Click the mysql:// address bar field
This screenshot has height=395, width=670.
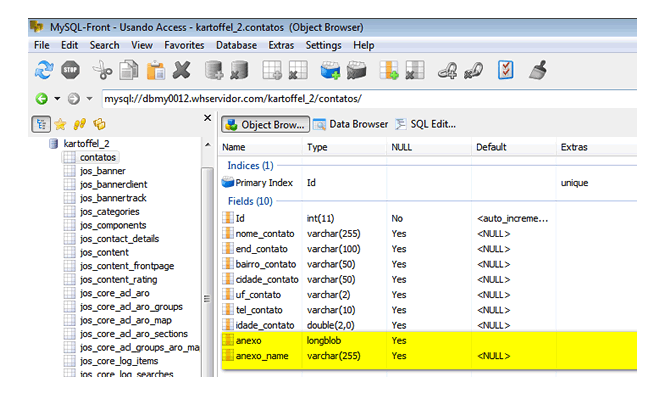(x=369, y=99)
